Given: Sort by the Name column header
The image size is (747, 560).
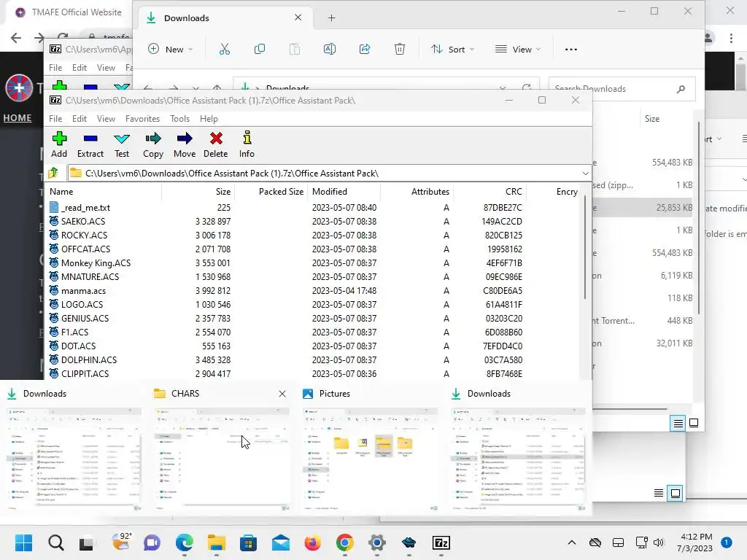Looking at the screenshot, I should [104, 192].
